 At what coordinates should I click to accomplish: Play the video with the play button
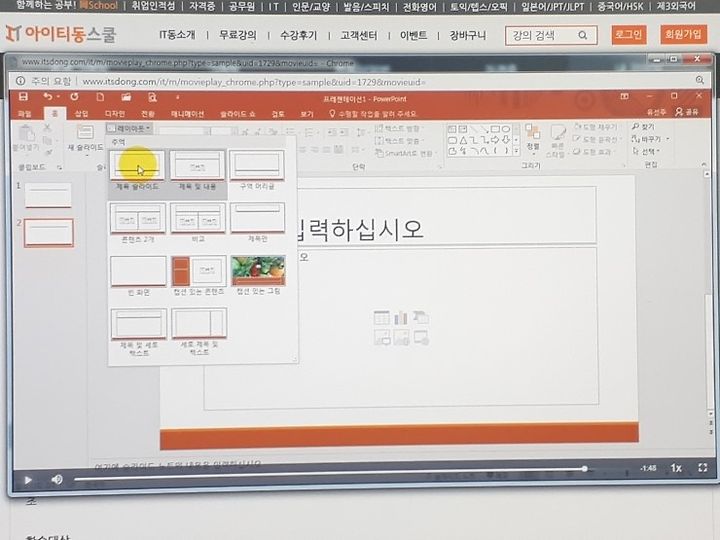tap(28, 480)
